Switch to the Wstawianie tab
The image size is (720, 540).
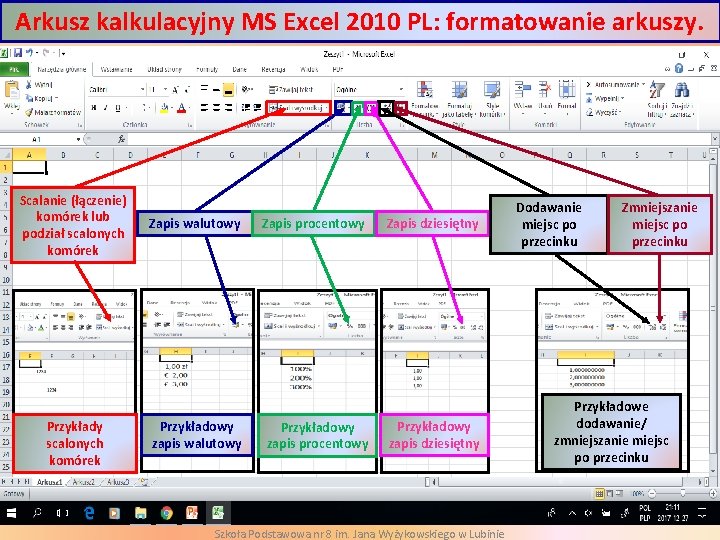point(116,69)
